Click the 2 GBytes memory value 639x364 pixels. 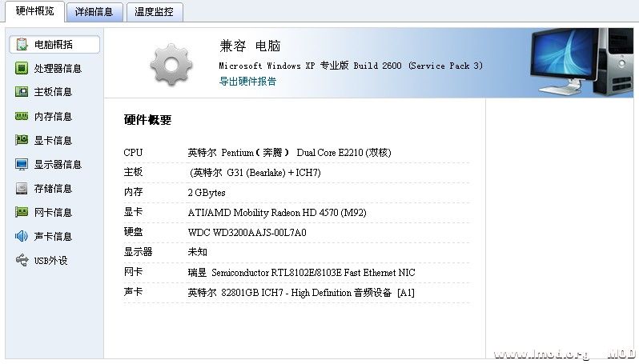[207, 193]
